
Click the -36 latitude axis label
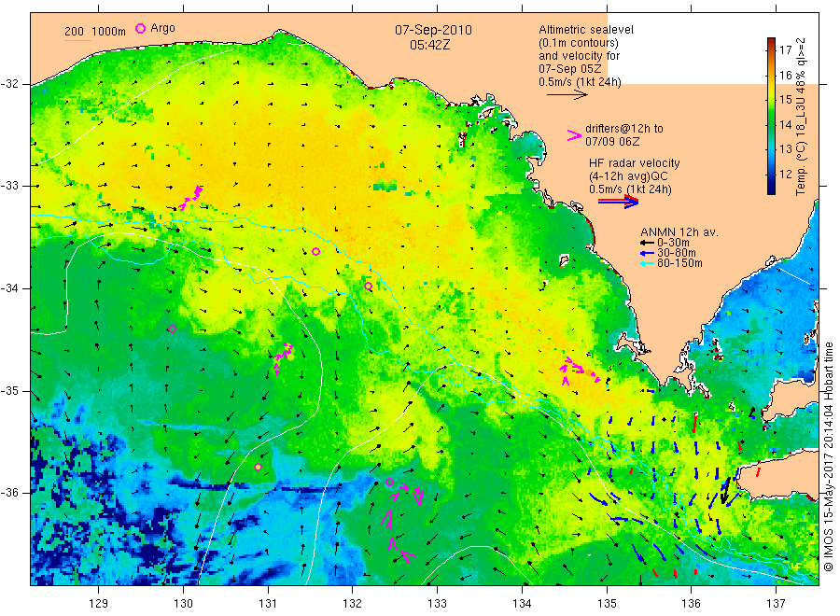click(x=10, y=492)
